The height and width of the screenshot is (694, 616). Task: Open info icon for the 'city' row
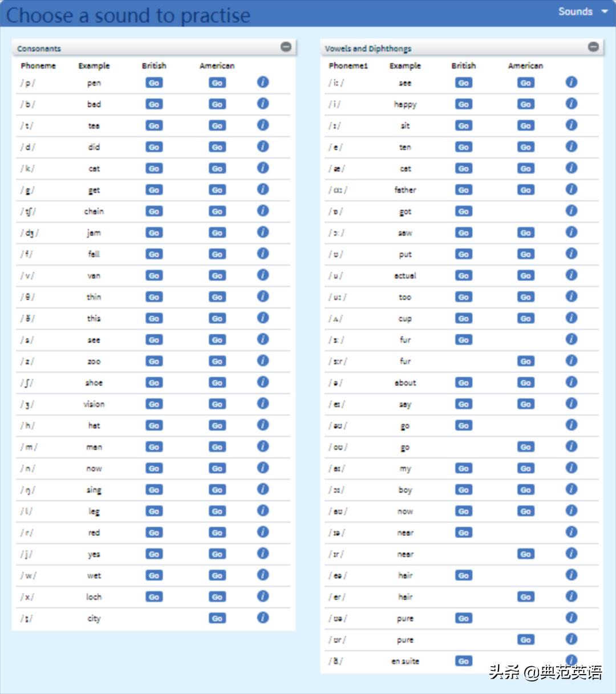262,618
